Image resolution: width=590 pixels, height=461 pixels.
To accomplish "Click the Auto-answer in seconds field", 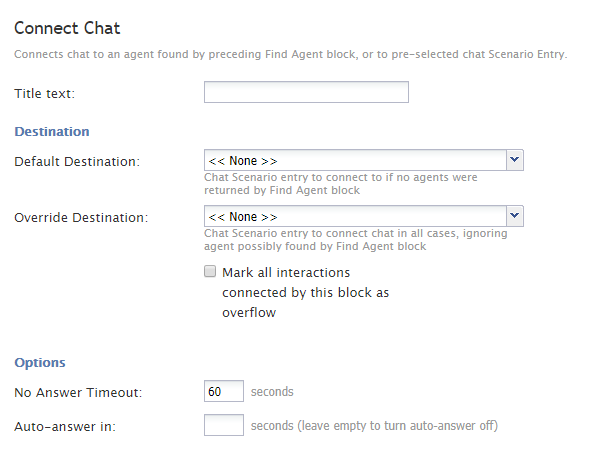I will coord(224,425).
